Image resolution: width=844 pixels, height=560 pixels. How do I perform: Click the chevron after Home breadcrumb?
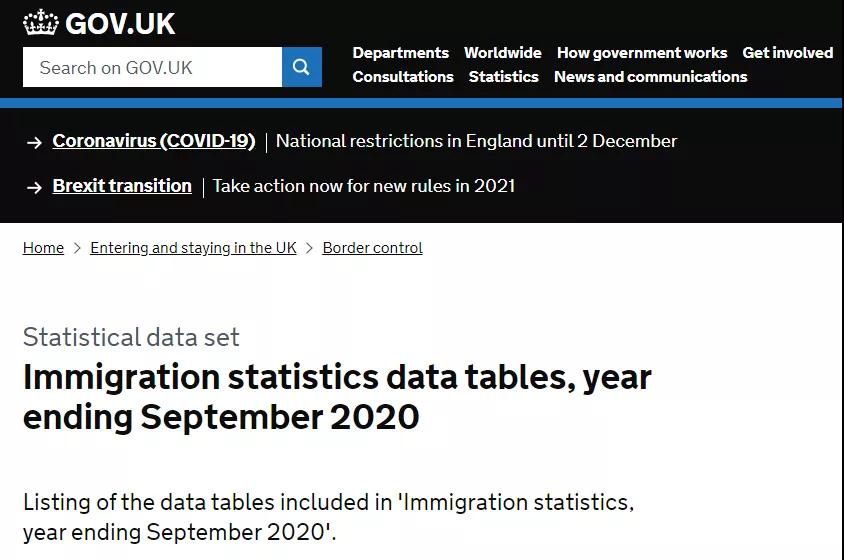click(x=77, y=248)
